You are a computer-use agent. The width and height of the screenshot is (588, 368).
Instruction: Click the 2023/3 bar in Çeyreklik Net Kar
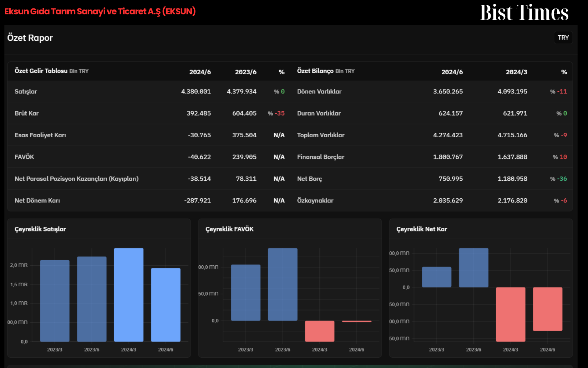[437, 277]
